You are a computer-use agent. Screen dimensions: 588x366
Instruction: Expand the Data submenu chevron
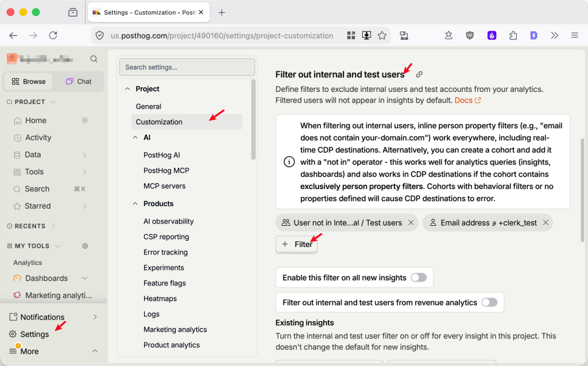(x=84, y=155)
